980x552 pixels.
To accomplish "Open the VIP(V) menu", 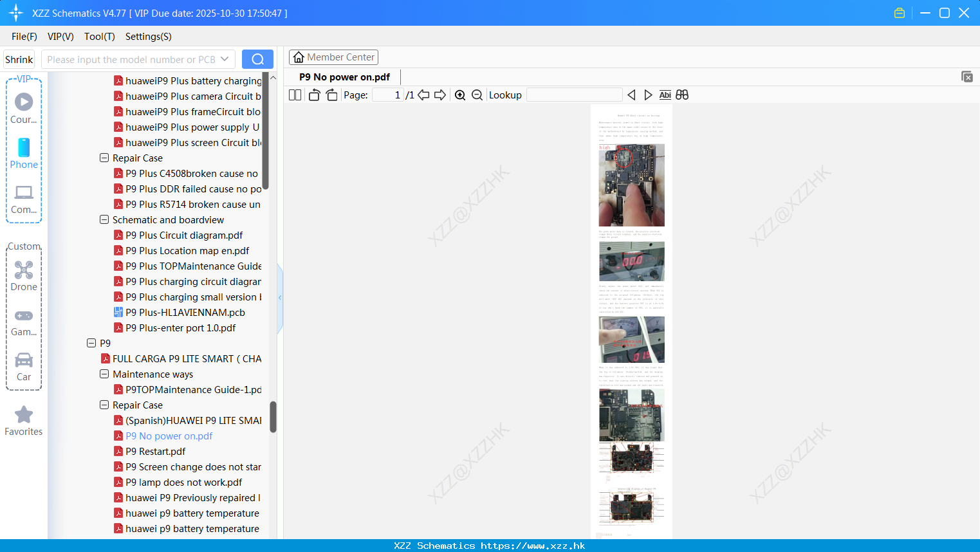I will coord(60,37).
